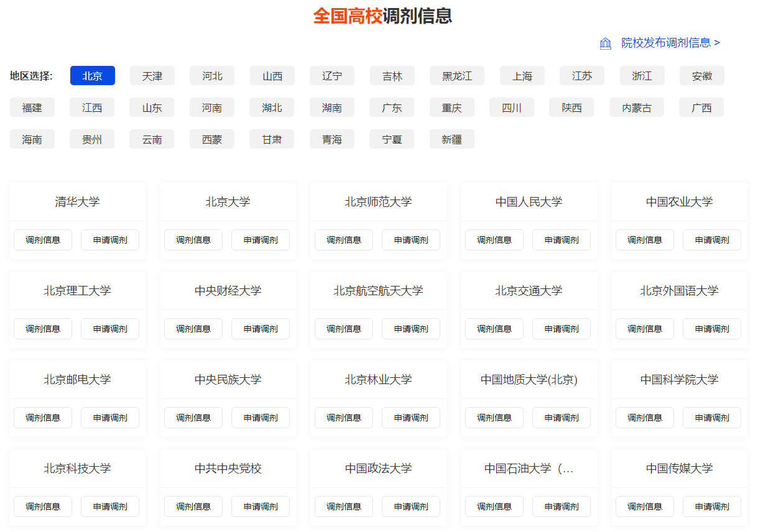Click 中国科学院大学 card title
763x532 pixels.
tap(679, 379)
